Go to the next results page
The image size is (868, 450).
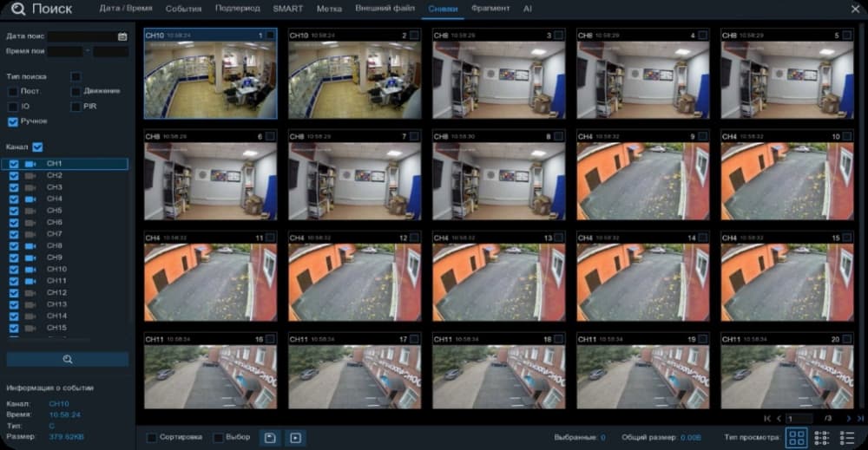(849, 419)
